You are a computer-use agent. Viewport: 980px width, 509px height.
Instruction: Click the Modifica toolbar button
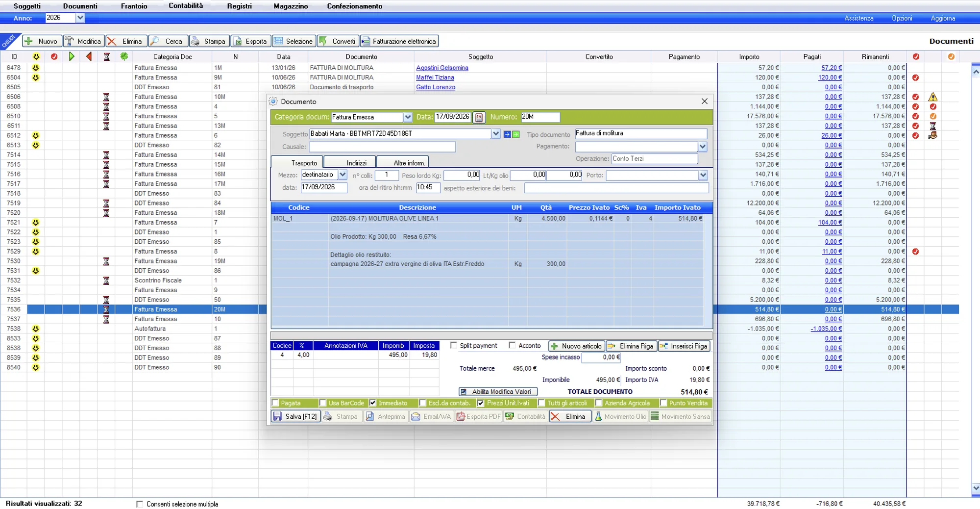pos(83,41)
